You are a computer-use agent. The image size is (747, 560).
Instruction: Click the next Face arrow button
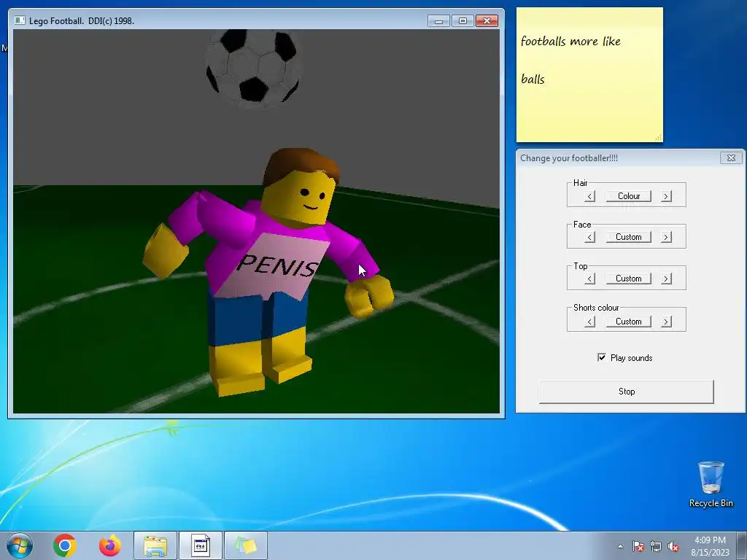coord(666,237)
